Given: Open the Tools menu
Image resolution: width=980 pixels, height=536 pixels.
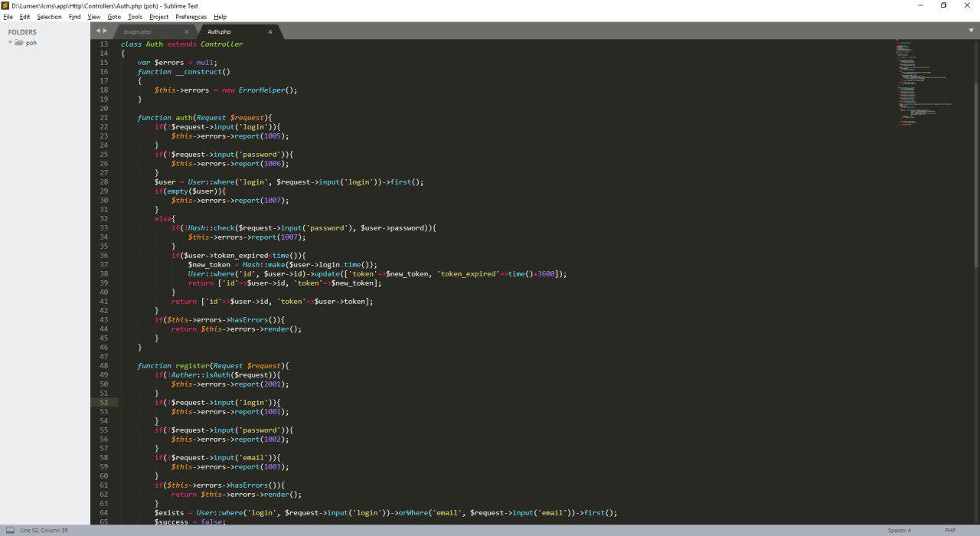Looking at the screenshot, I should click(x=136, y=17).
